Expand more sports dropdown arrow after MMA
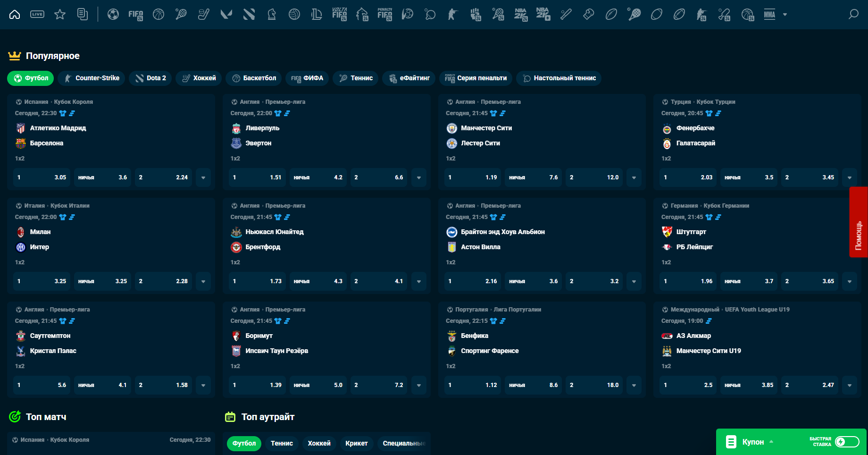 pyautogui.click(x=785, y=15)
